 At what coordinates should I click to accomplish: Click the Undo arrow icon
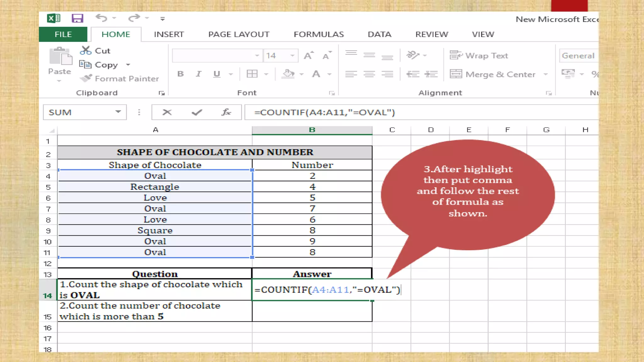[x=101, y=18]
